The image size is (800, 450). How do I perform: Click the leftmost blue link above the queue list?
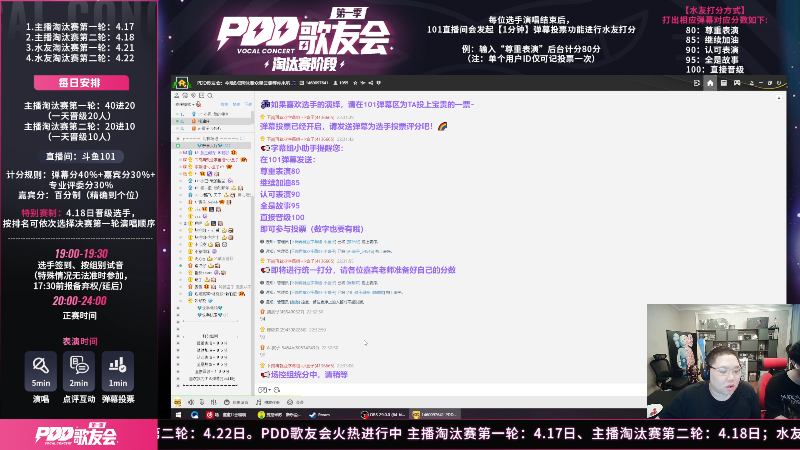(x=224, y=104)
